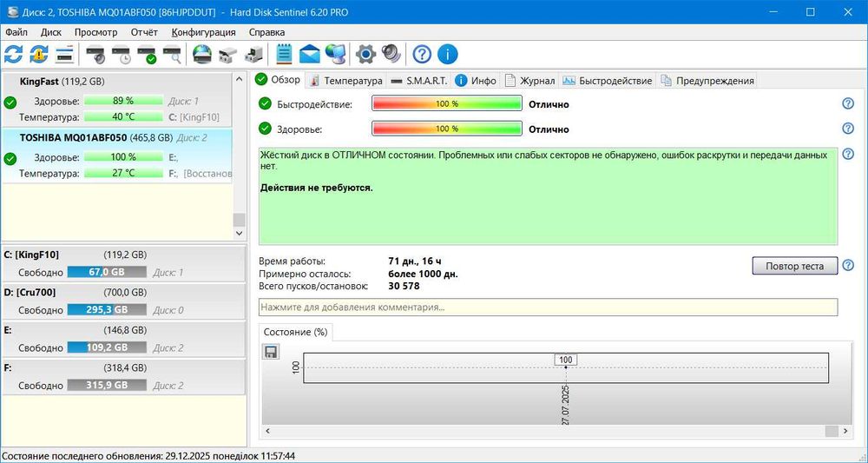Click the Здоровье 100 % gradient bar in Обзор
Image resolution: width=868 pixels, height=463 pixels.
coord(447,129)
